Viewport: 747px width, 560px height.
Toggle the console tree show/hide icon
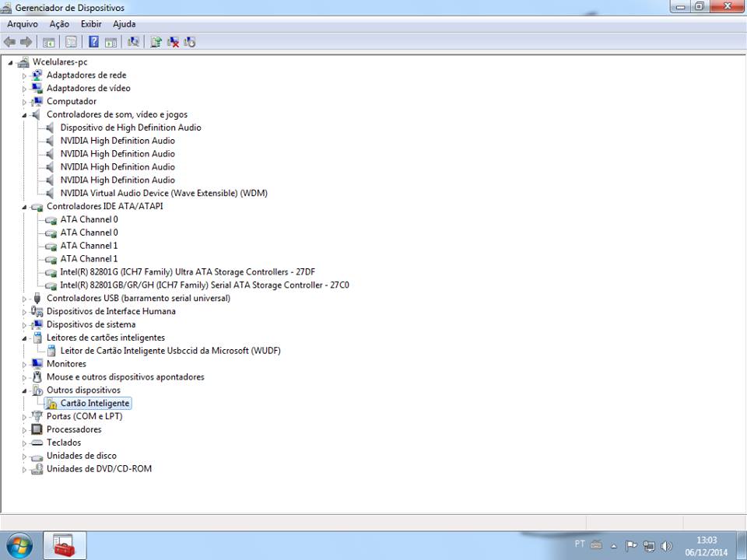(x=48, y=42)
